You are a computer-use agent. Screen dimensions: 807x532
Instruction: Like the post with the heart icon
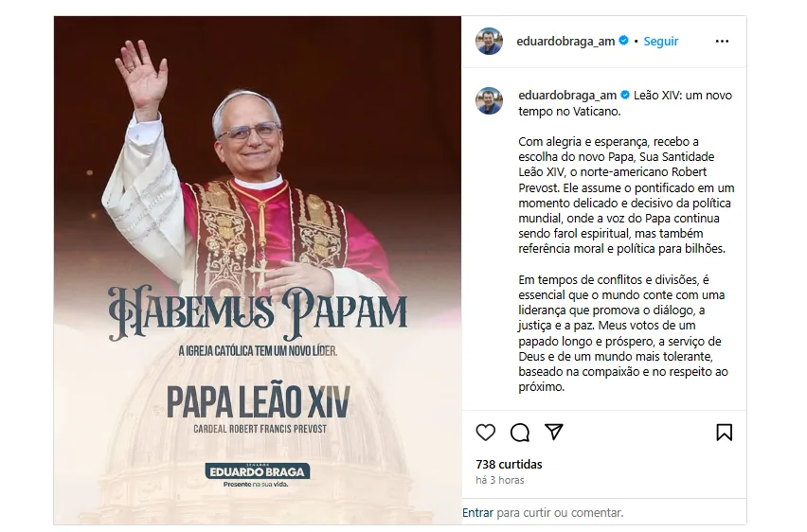tap(485, 433)
